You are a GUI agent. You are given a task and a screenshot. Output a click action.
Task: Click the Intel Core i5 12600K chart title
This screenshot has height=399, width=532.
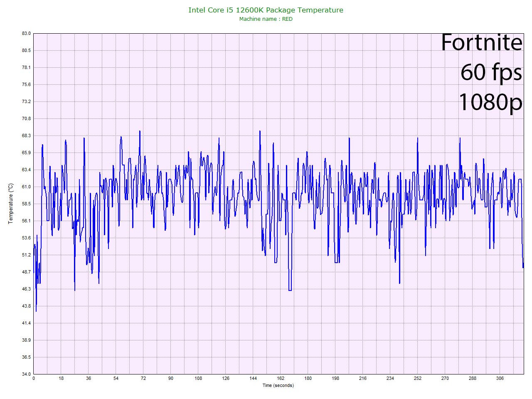(x=266, y=10)
